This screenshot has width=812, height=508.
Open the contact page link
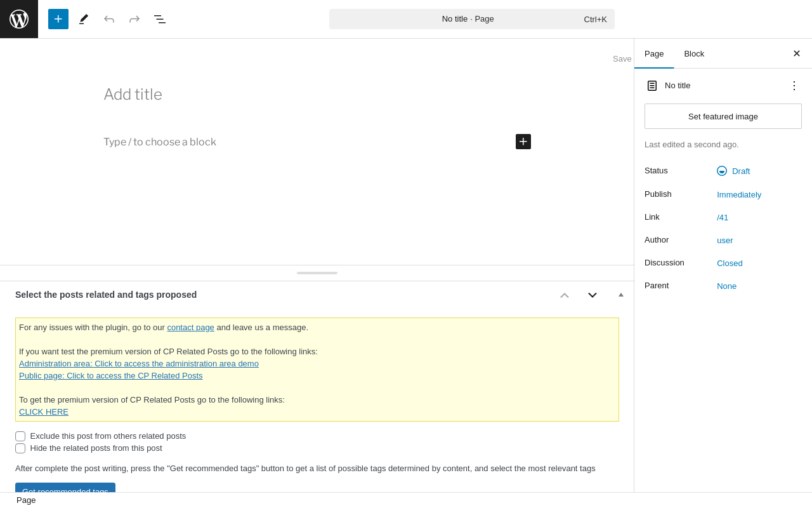click(190, 328)
